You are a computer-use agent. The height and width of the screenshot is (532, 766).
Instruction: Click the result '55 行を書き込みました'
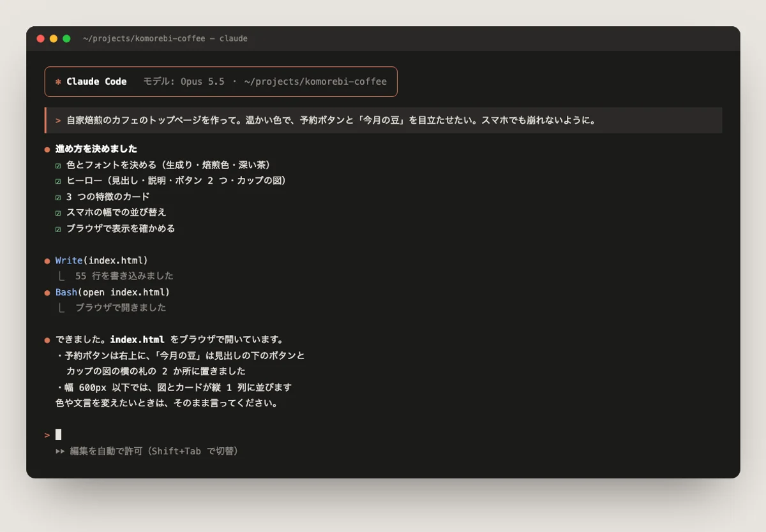click(x=124, y=276)
